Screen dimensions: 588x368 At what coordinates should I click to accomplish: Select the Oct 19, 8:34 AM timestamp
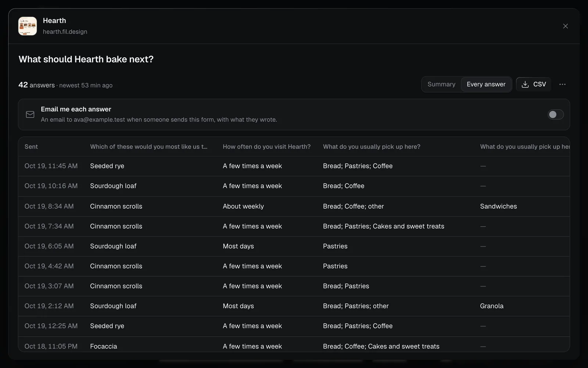pos(49,206)
